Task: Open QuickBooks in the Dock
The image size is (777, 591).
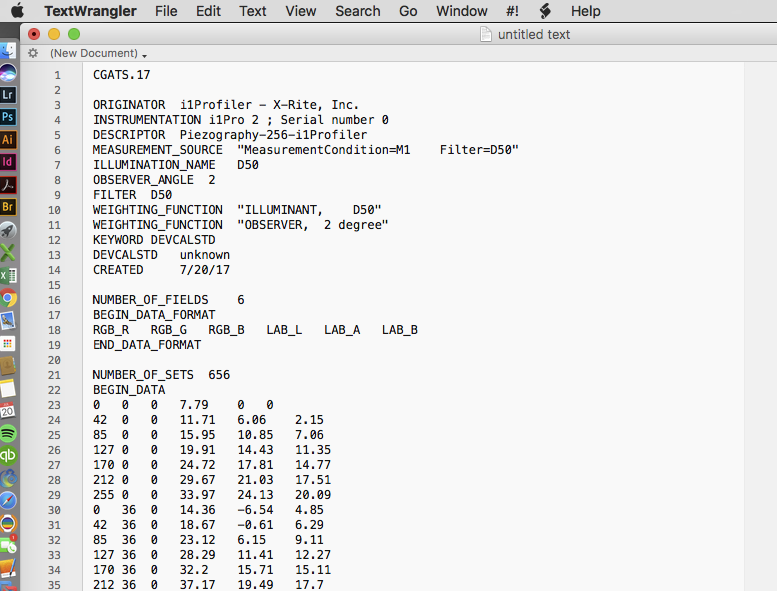Action: tap(8, 456)
